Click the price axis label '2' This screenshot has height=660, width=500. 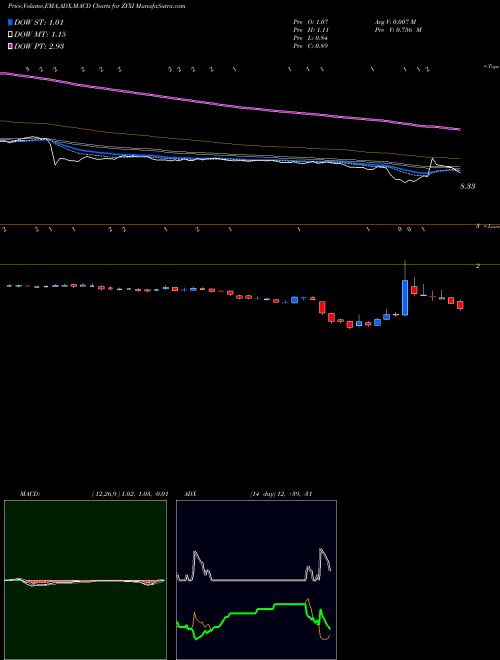pyautogui.click(x=478, y=266)
